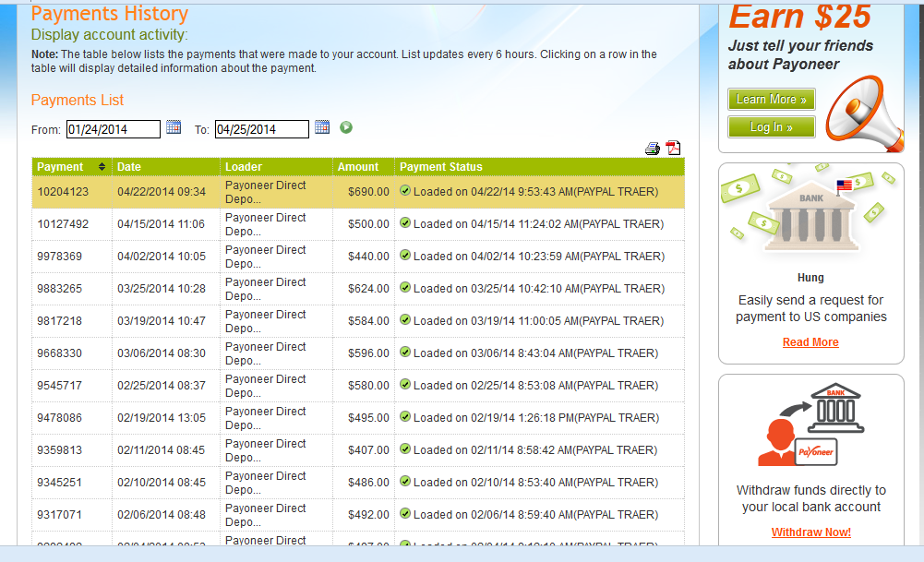The image size is (924, 562).
Task: Select payment ID 9545717
Action: pos(59,386)
